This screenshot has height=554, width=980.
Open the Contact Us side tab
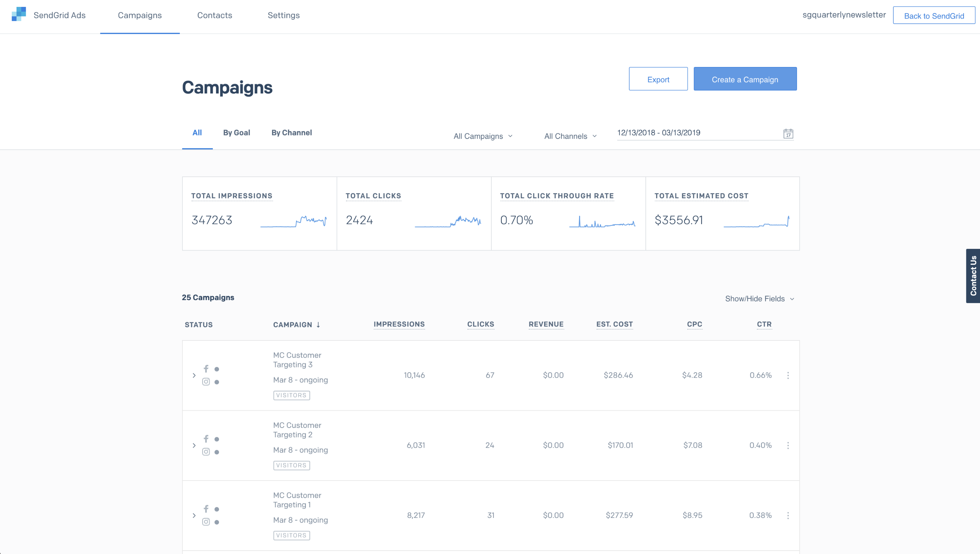973,276
